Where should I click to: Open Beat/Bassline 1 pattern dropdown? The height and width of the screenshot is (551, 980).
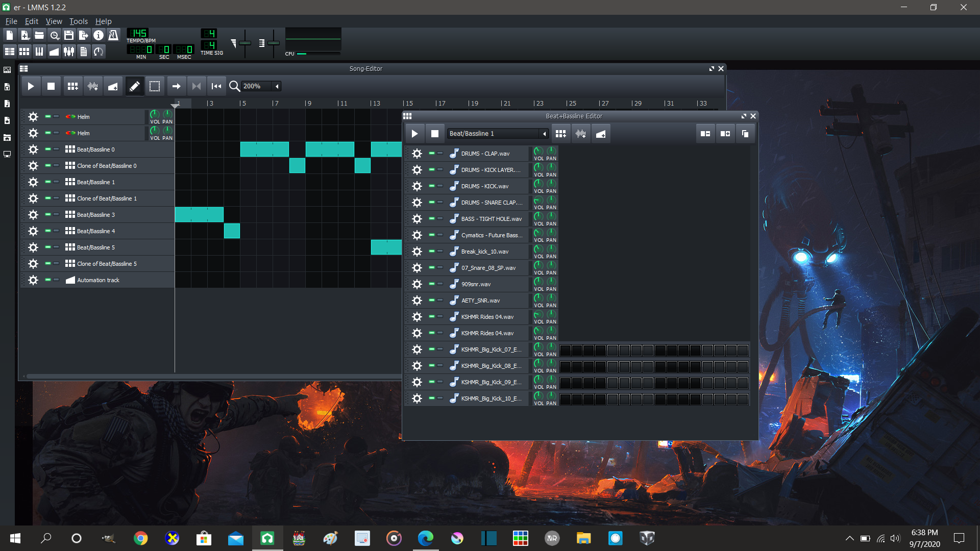[498, 134]
